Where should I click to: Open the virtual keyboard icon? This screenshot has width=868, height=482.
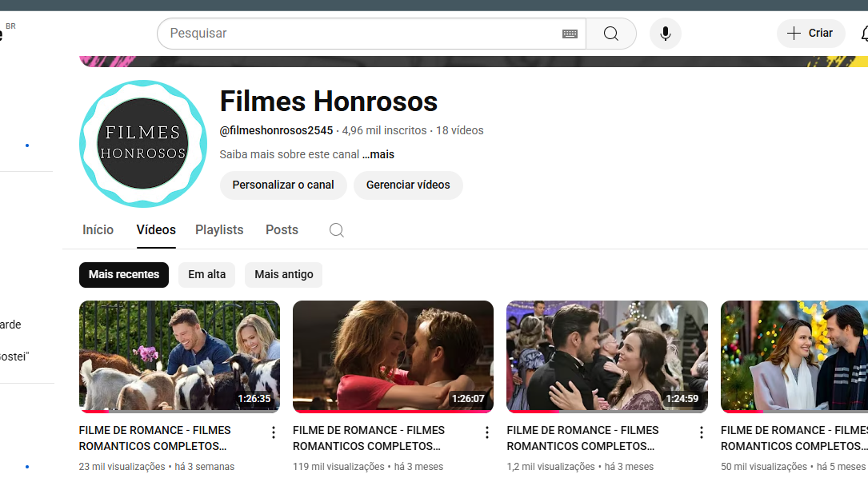tap(570, 34)
